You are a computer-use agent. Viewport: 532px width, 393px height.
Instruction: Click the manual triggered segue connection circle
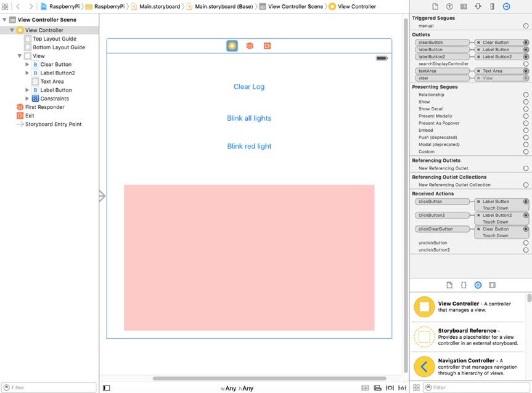526,26
